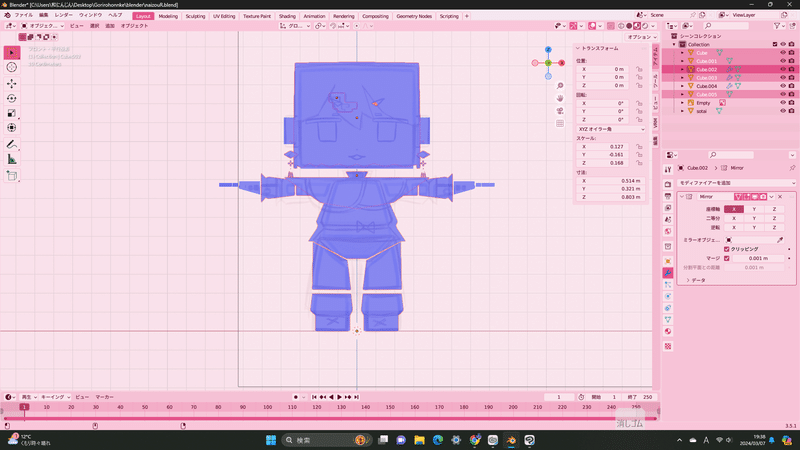
Task: Collapse the Mirror modifier panel
Action: [682, 196]
